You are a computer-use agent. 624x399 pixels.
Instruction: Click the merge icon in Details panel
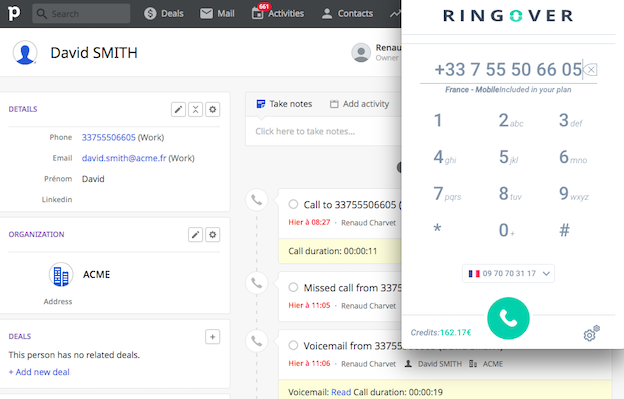pos(195,109)
